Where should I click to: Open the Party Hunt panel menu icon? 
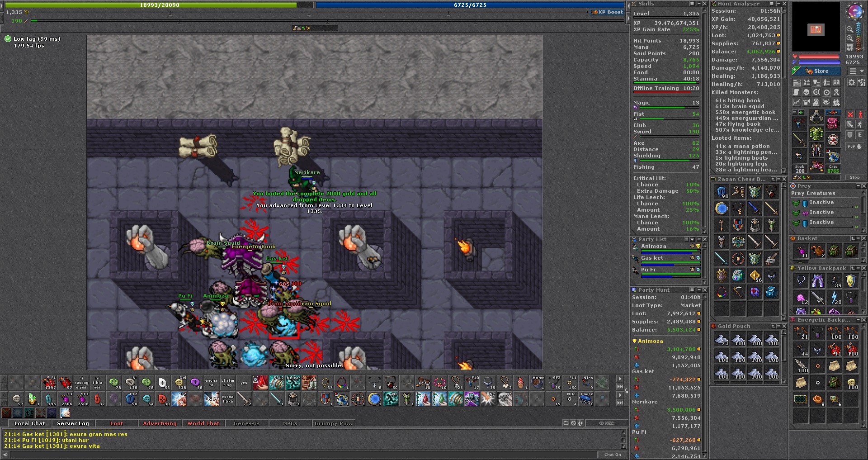coord(692,290)
